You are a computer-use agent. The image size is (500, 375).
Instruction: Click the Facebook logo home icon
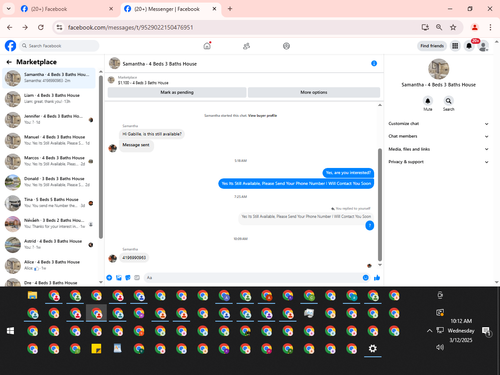(10, 46)
